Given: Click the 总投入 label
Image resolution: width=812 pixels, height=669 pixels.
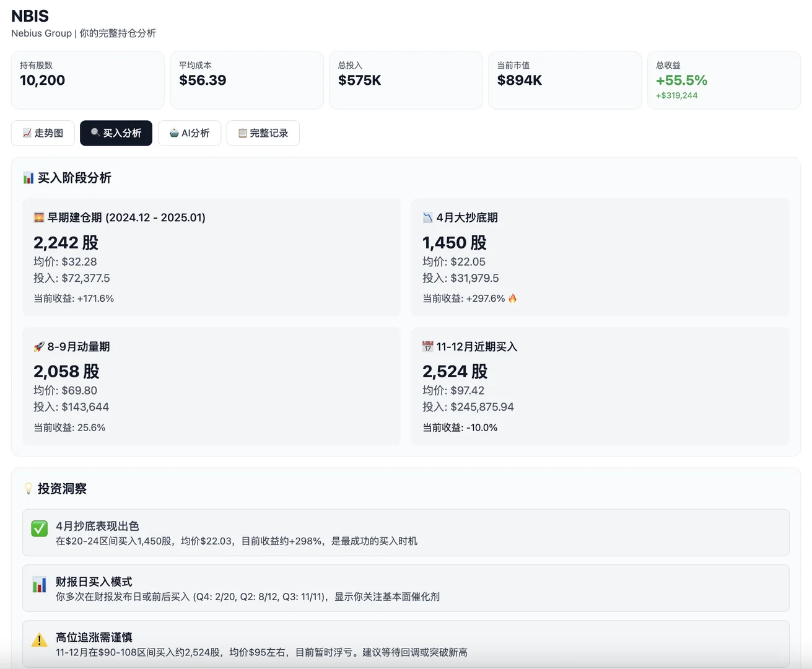Looking at the screenshot, I should click(350, 65).
